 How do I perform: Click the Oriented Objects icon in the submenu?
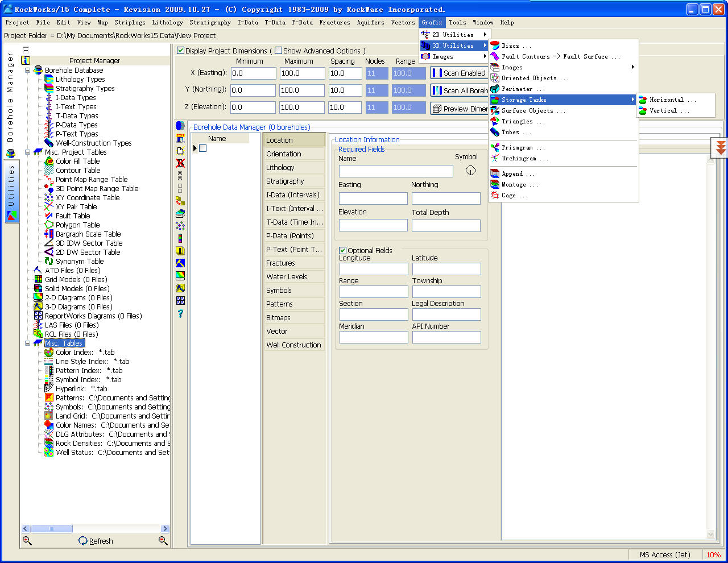tap(495, 78)
